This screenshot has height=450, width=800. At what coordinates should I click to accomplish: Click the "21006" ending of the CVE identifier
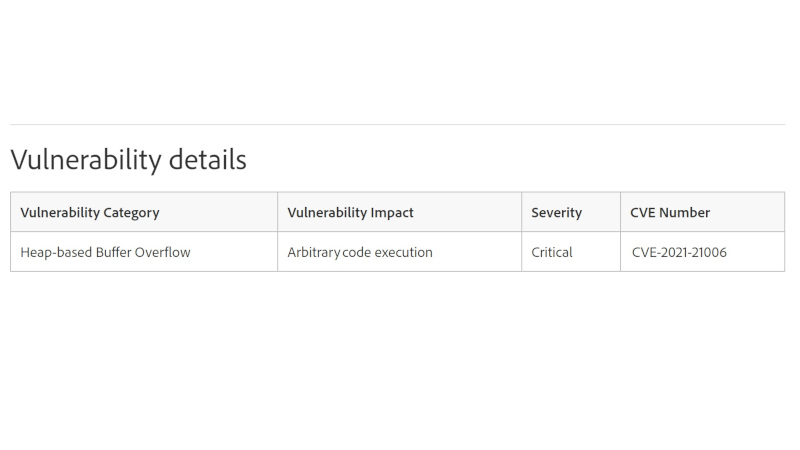pos(710,253)
